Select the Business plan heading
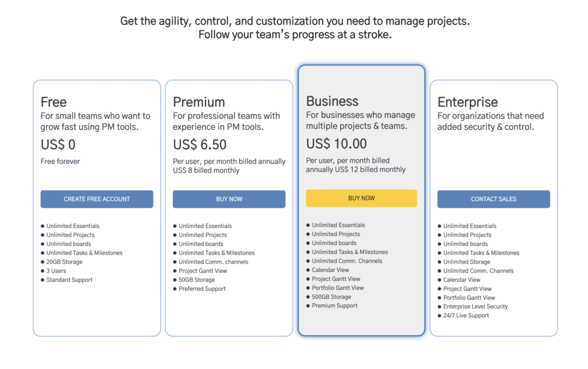This screenshot has width=588, height=369. point(332,101)
